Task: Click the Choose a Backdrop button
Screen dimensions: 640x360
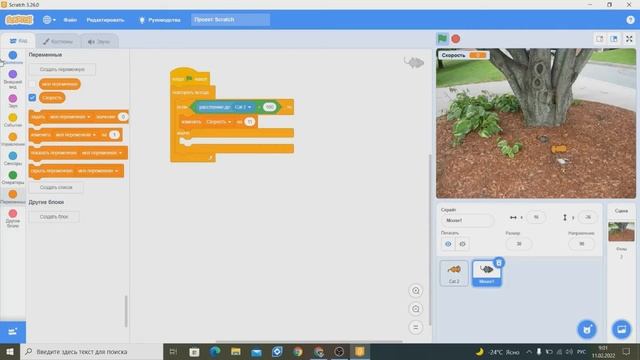Action: pos(621,329)
